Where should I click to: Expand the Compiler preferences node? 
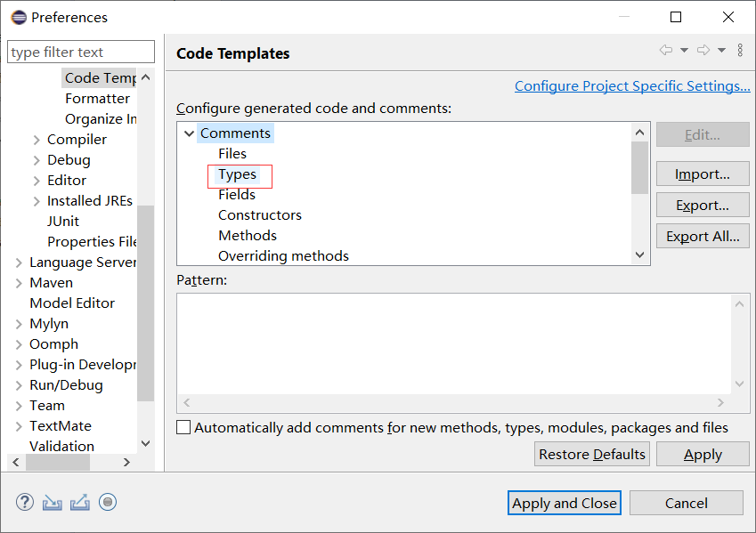coord(37,140)
